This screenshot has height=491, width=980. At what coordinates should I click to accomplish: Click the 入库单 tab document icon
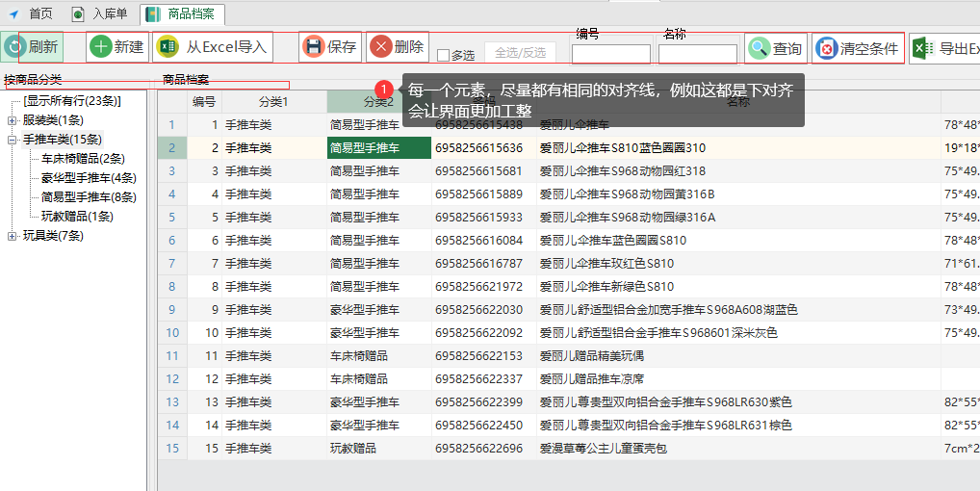click(x=78, y=13)
